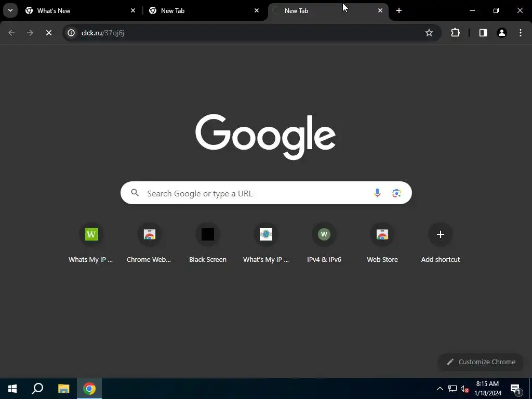The image size is (532, 399).
Task: Open the Extensions puzzle icon
Action: [x=455, y=33]
